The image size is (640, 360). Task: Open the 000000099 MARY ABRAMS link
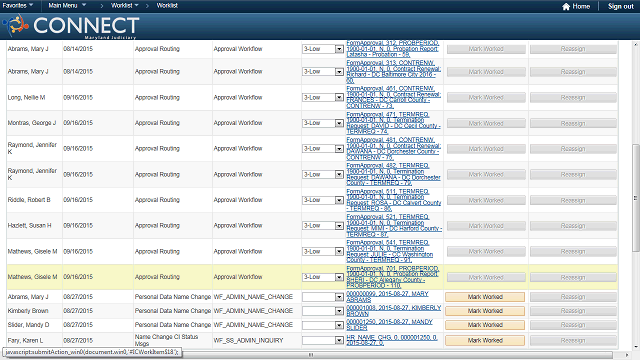pos(387,297)
